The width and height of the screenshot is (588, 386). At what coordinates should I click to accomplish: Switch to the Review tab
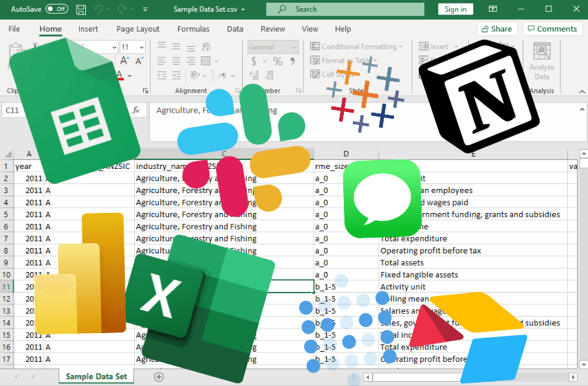pyautogui.click(x=273, y=29)
